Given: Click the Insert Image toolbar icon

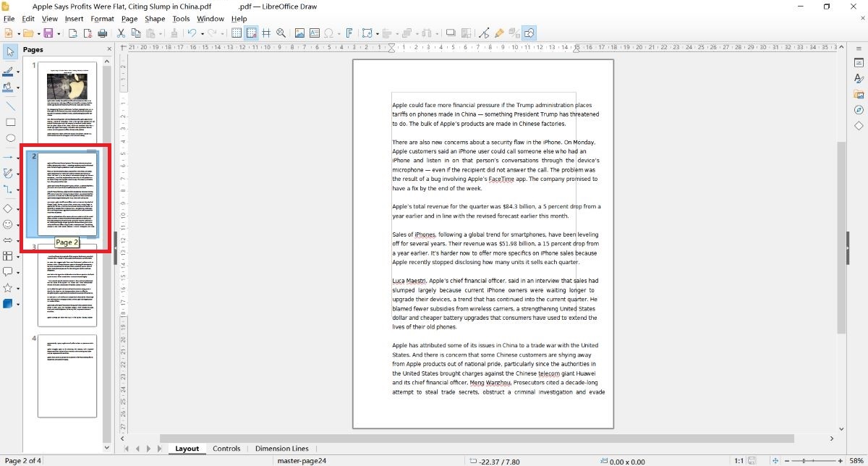Looking at the screenshot, I should 299,33.
